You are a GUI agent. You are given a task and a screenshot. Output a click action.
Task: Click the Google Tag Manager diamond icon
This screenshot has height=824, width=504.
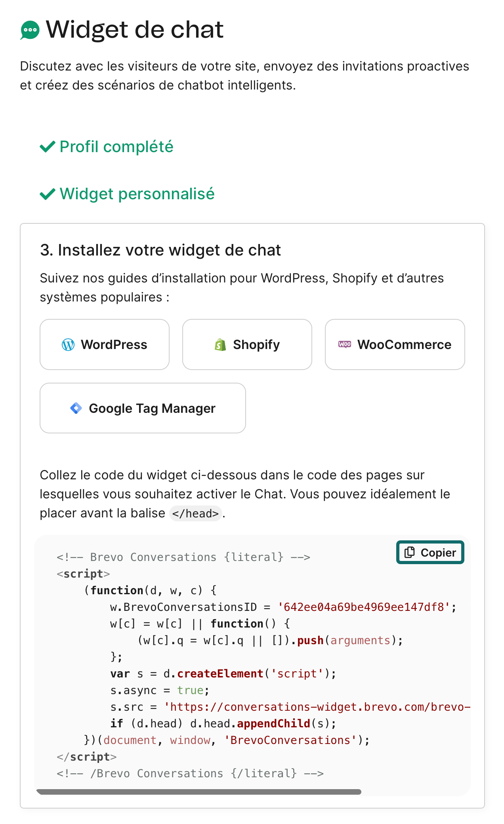76,408
